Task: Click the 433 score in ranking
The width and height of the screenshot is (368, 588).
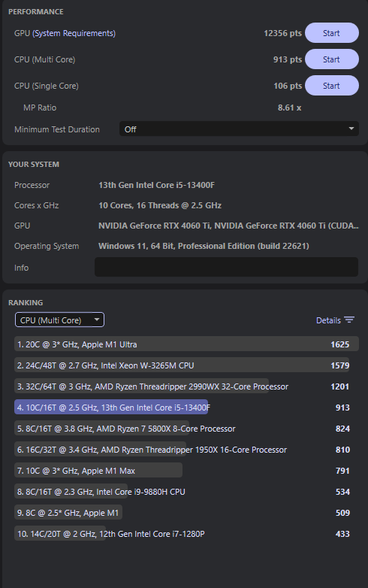Action: point(342,533)
